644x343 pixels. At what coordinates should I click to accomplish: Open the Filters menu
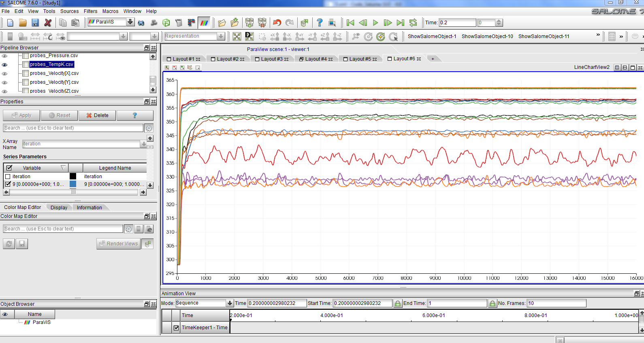pyautogui.click(x=90, y=11)
